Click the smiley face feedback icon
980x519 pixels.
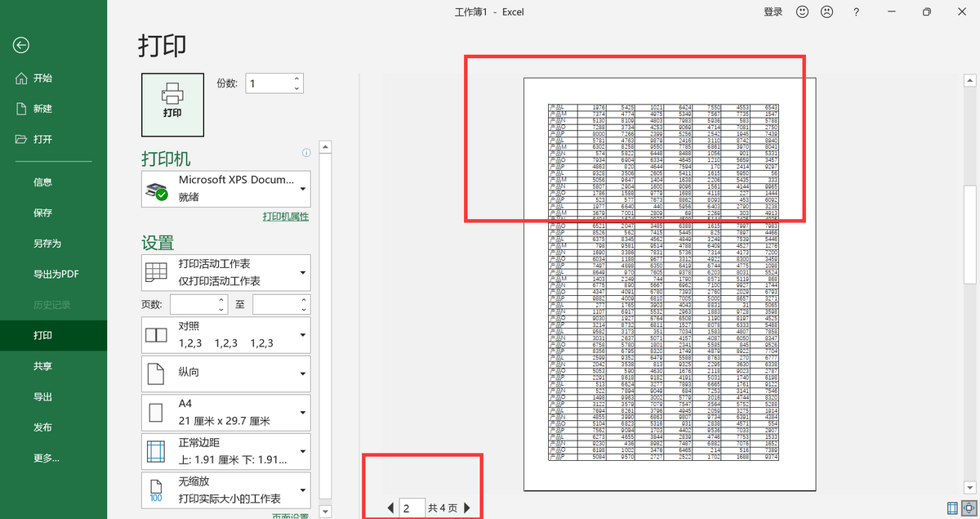[802, 11]
